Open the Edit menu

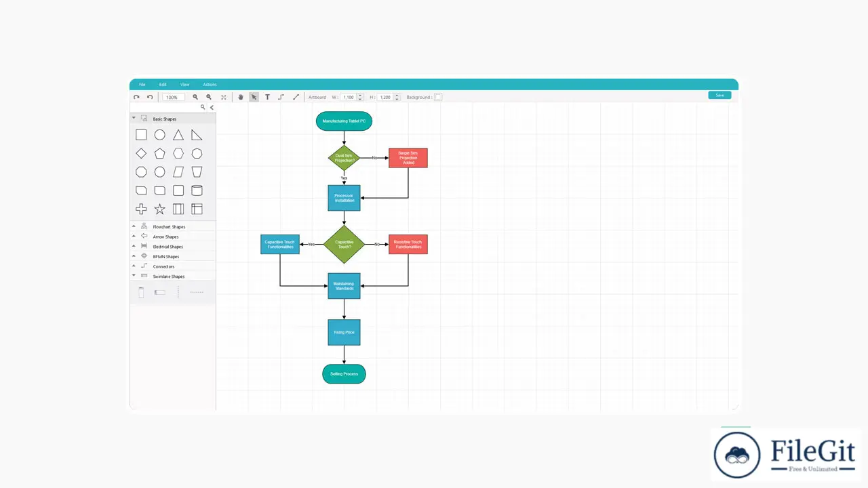tap(163, 85)
